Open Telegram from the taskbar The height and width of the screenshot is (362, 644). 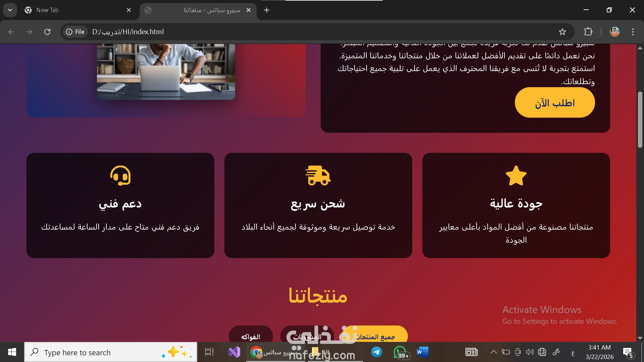376,352
